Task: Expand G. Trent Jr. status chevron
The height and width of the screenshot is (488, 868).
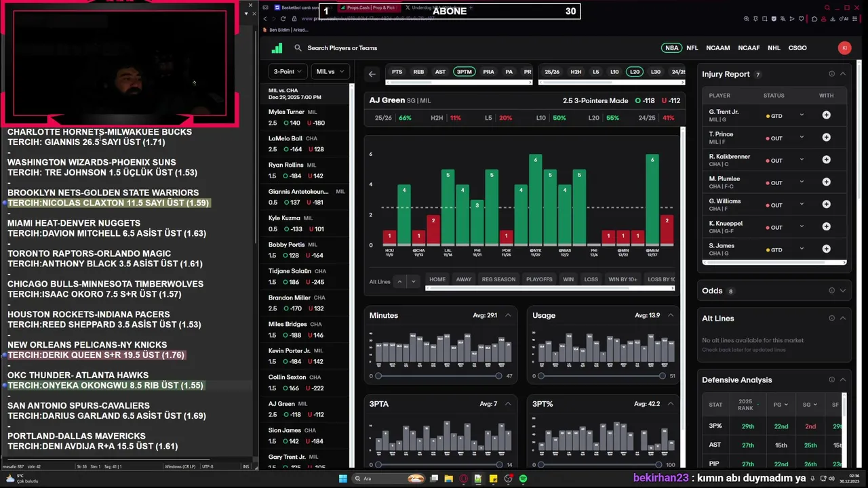Action: coord(802,115)
